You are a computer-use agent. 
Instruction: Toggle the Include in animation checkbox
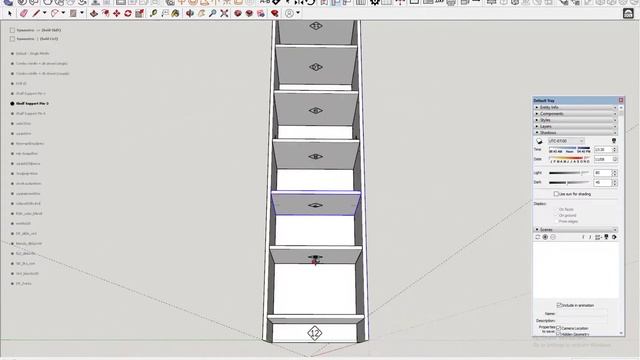[559, 305]
